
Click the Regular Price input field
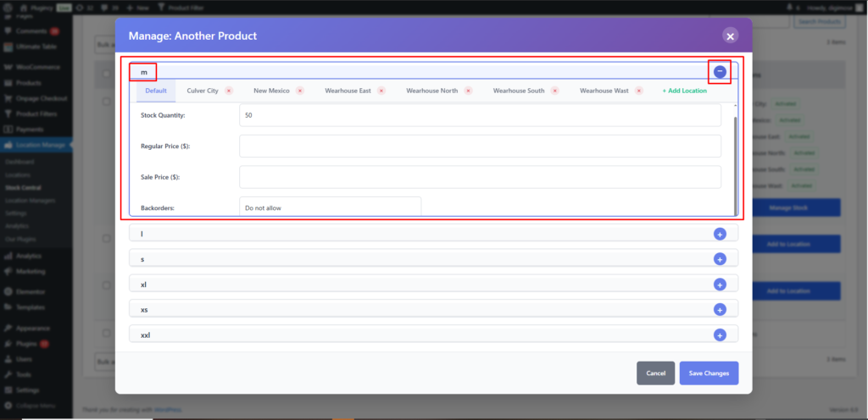(x=480, y=146)
